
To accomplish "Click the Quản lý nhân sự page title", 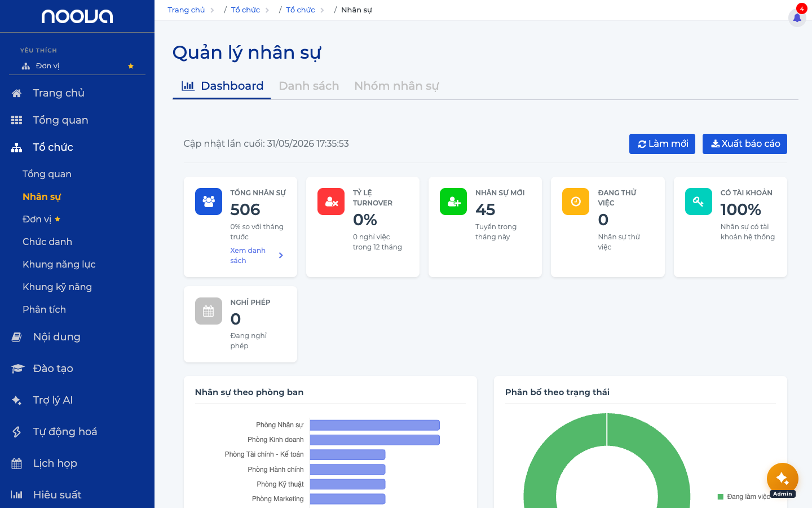I will tap(246, 52).
